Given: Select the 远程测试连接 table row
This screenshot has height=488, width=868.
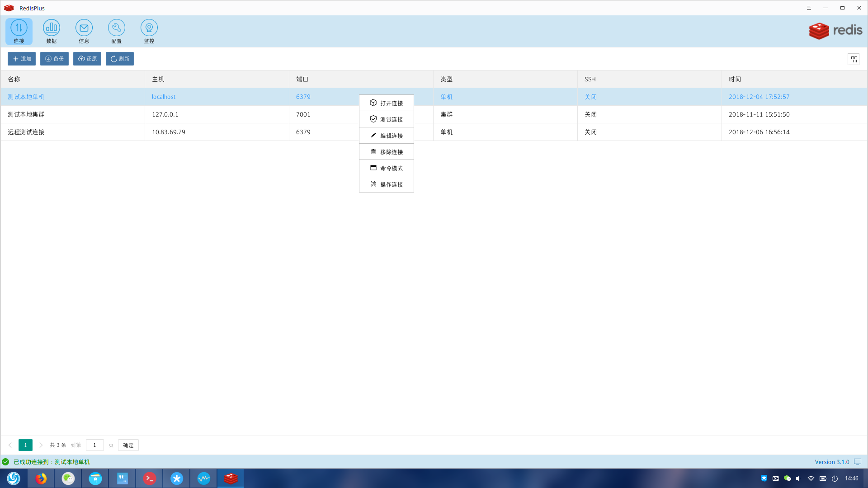Looking at the screenshot, I should [72, 132].
